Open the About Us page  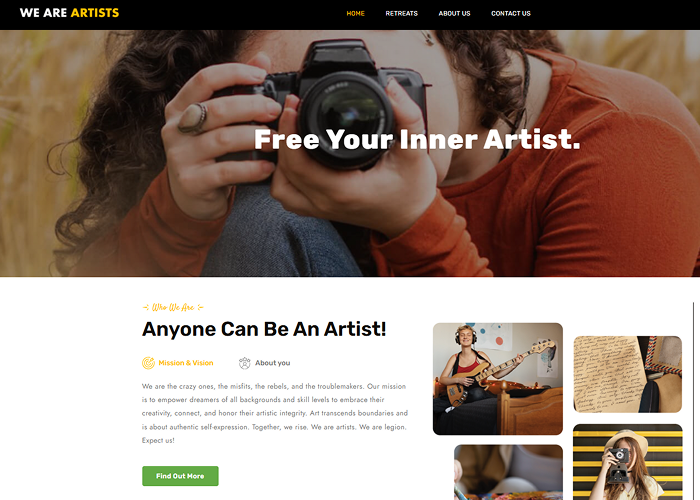pyautogui.click(x=454, y=13)
